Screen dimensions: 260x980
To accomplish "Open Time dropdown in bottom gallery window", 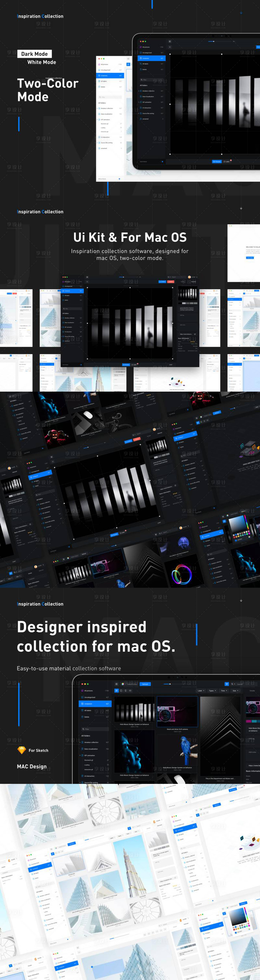I will 223,691.
